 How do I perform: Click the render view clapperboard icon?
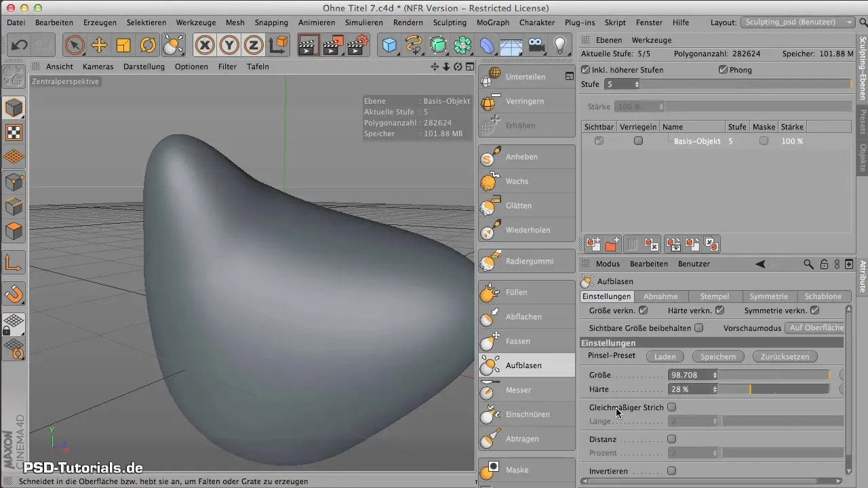pyautogui.click(x=309, y=45)
